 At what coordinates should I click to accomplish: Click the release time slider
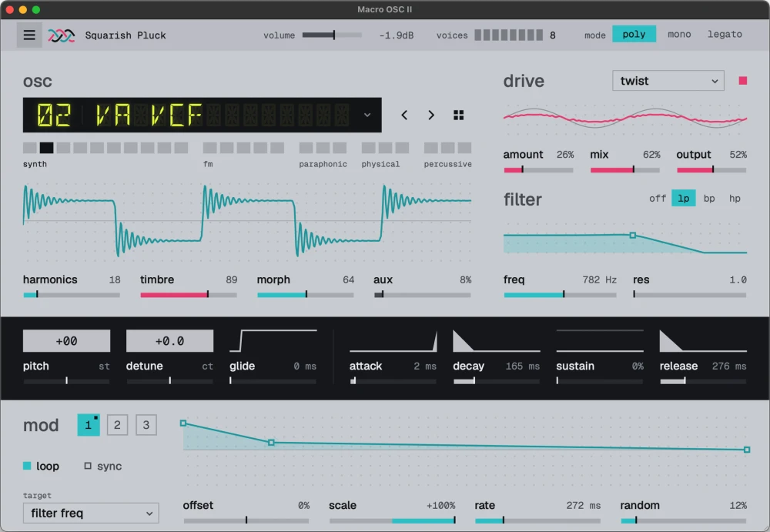point(703,380)
